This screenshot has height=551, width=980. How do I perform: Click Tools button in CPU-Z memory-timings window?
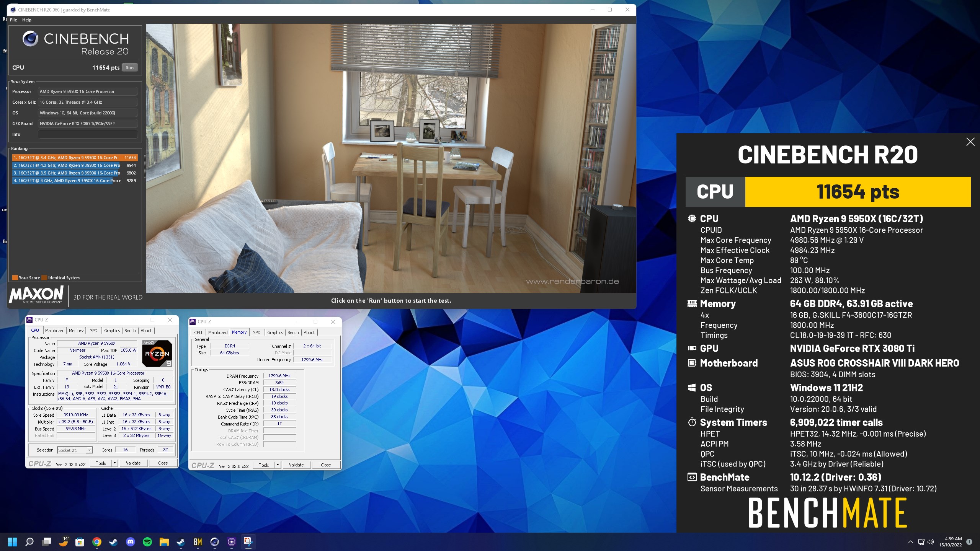264,465
